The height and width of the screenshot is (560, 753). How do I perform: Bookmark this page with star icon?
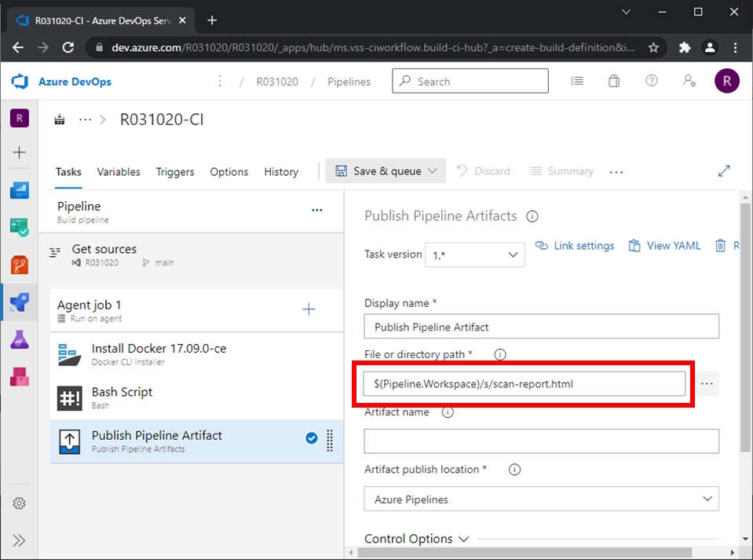[653, 48]
